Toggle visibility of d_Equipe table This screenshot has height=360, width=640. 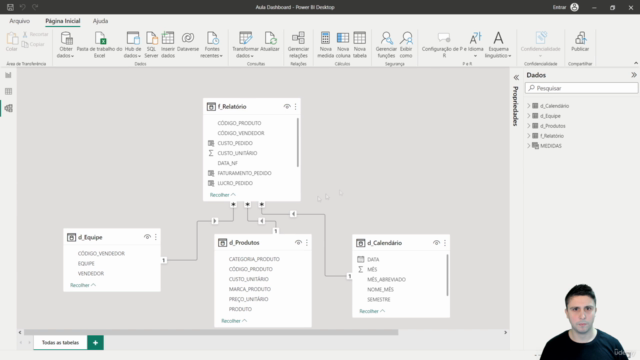pos(147,237)
